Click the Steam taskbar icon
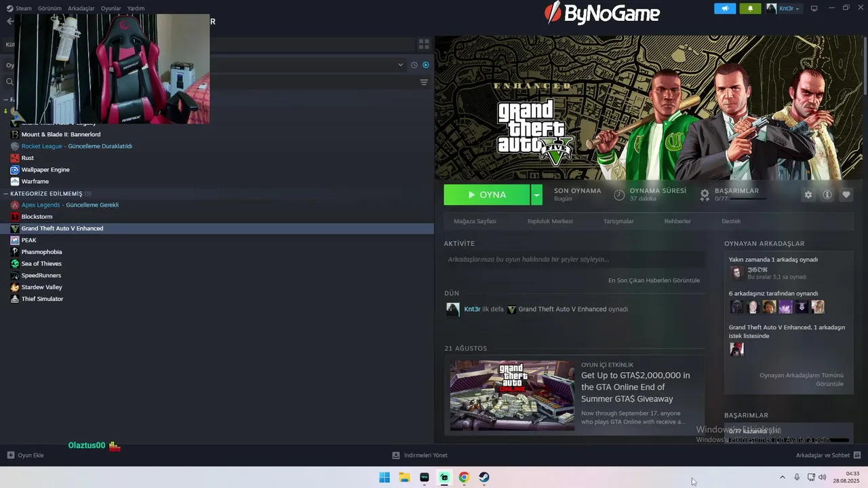 tap(484, 477)
